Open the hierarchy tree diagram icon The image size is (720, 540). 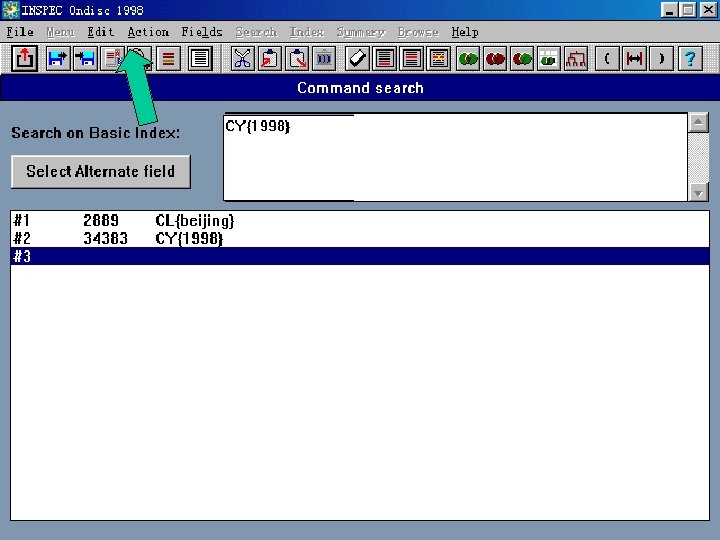pos(576,59)
